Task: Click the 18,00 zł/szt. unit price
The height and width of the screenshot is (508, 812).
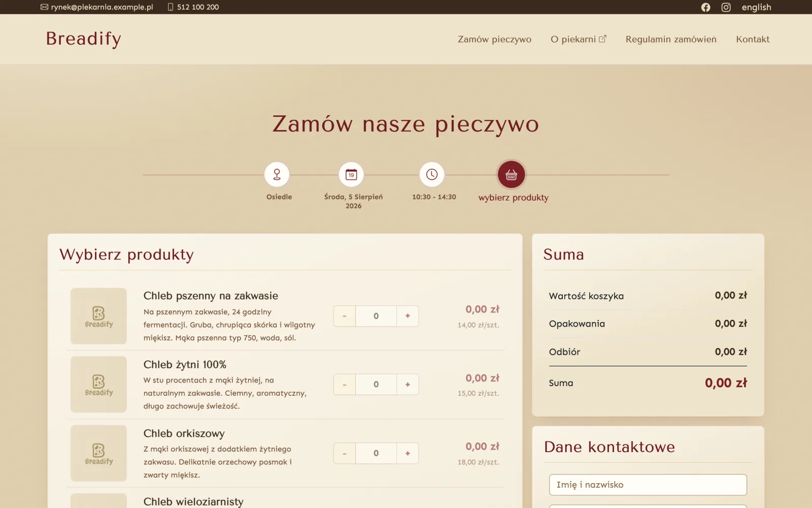Action: [478, 462]
